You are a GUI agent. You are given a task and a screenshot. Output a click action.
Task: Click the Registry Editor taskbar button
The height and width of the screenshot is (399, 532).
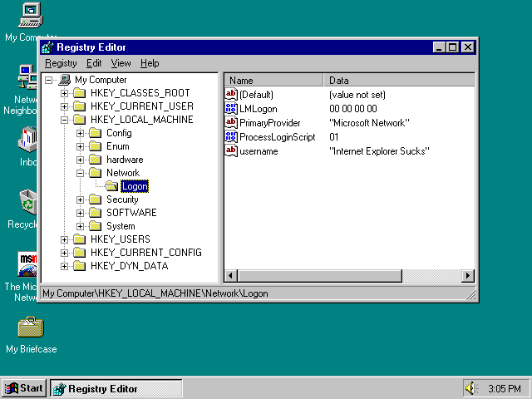(116, 388)
